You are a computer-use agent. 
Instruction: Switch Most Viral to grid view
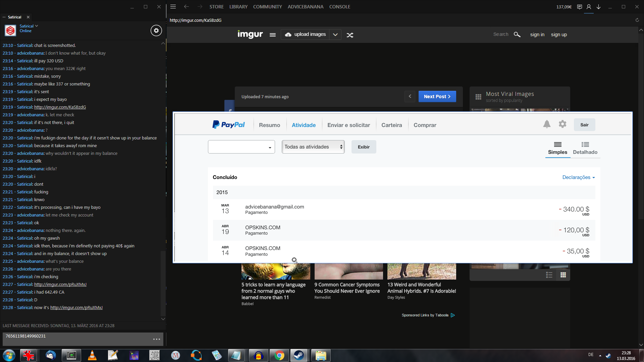click(x=563, y=275)
